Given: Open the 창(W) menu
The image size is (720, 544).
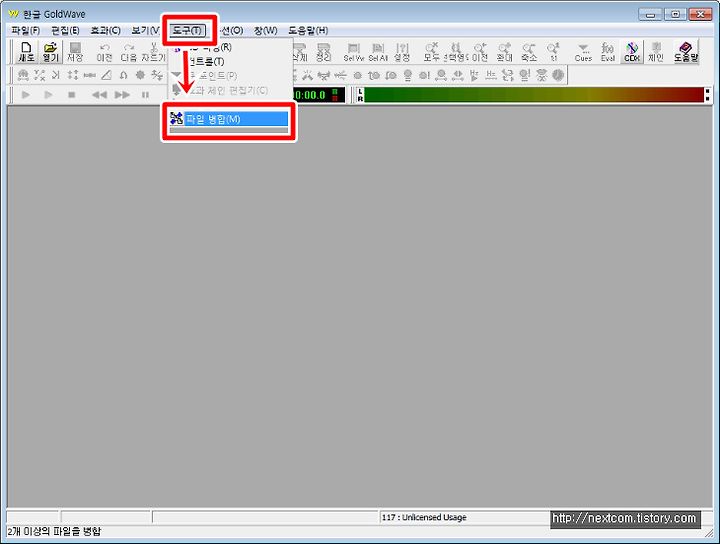Looking at the screenshot, I should tap(265, 30).
